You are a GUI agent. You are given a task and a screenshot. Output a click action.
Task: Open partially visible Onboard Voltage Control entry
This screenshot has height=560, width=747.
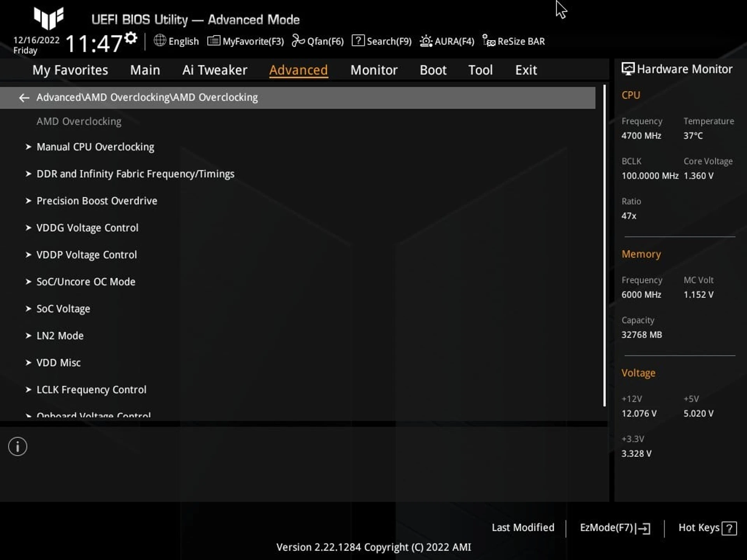[x=93, y=415]
